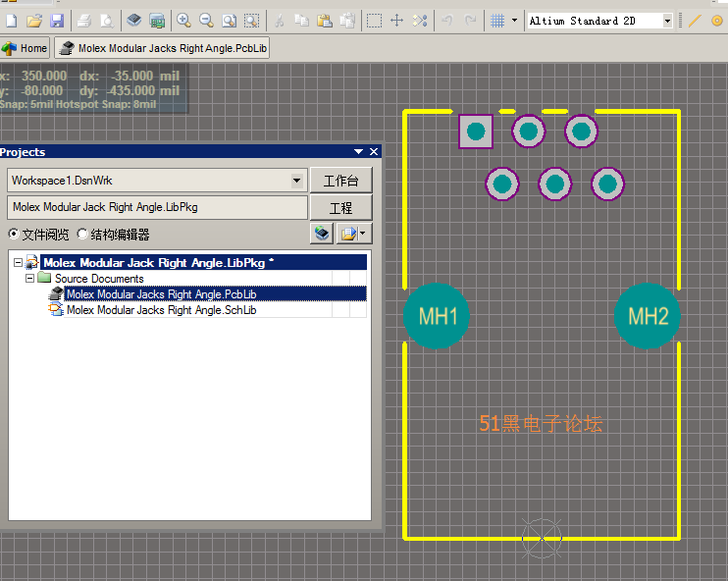Open the grid options dropdown arrow
The height and width of the screenshot is (581, 728).
pyautogui.click(x=514, y=21)
